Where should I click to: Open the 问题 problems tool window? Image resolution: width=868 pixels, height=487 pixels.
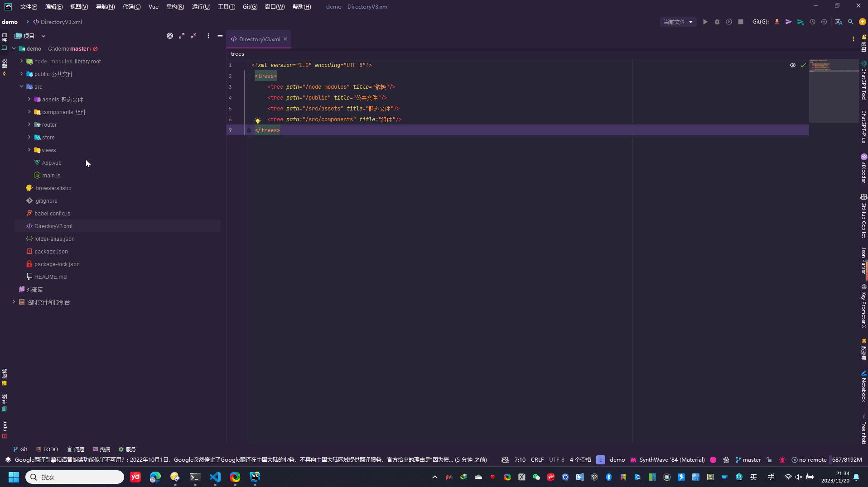point(76,449)
